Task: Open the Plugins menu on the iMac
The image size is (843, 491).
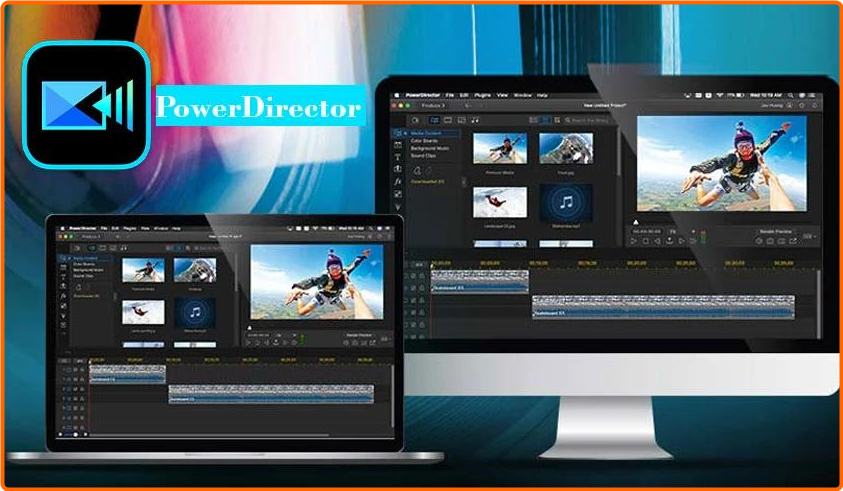Action: pyautogui.click(x=483, y=95)
